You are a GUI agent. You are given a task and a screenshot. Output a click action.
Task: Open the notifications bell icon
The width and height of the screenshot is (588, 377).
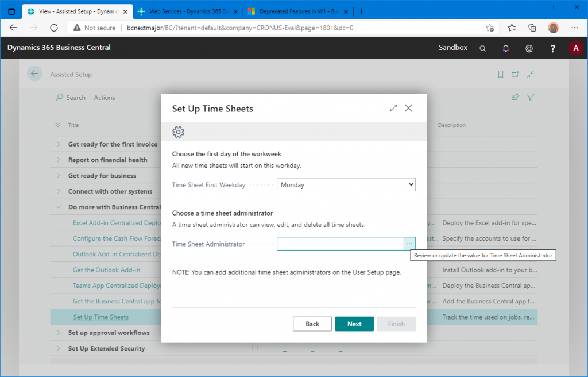506,48
